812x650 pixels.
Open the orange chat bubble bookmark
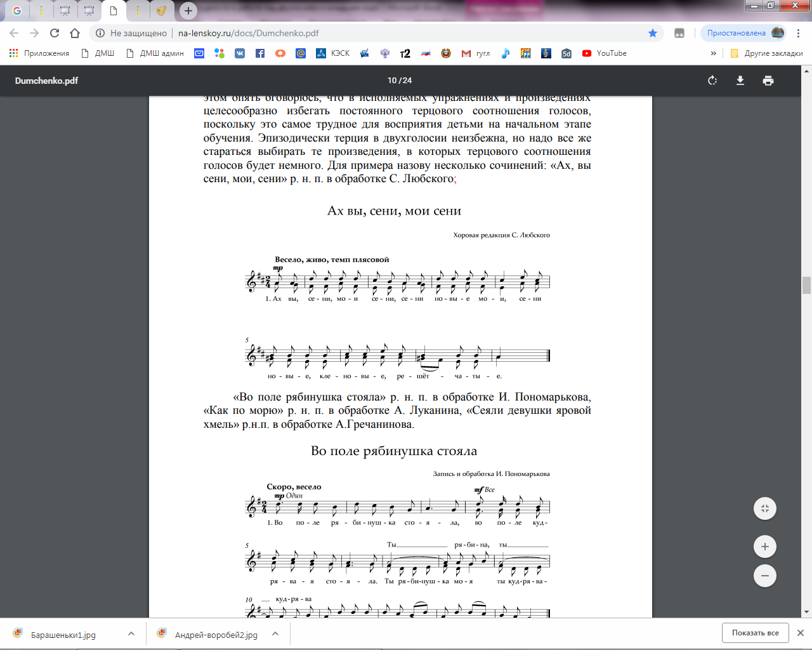point(280,53)
